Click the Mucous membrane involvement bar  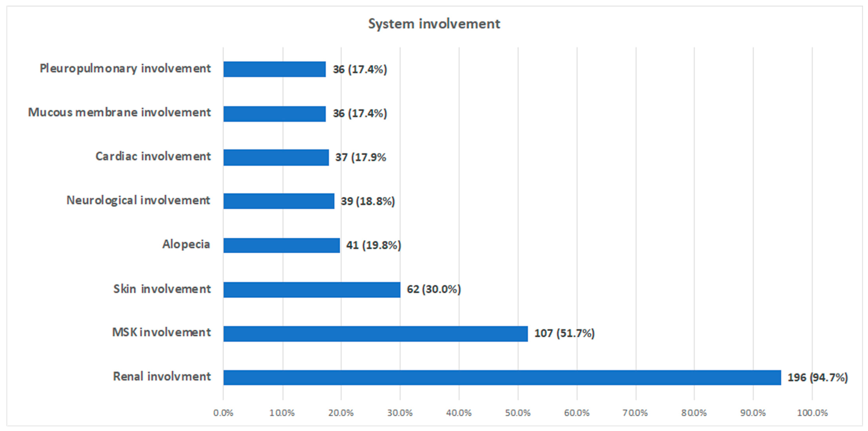[x=274, y=113]
